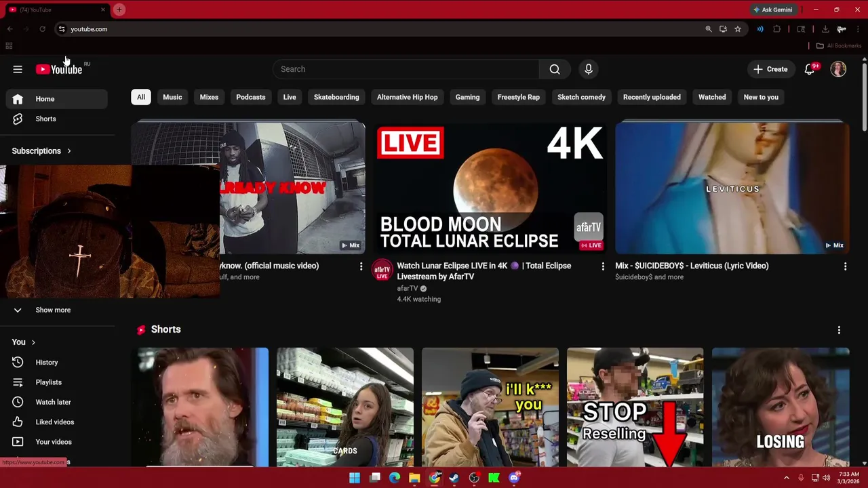Image resolution: width=868 pixels, height=488 pixels.
Task: Open Your videos in the sidebar
Action: [57, 442]
